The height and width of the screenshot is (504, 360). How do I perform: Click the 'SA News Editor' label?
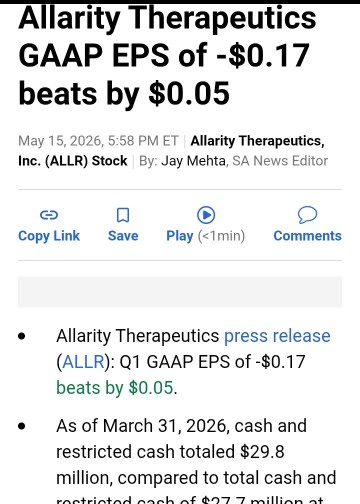(x=280, y=161)
